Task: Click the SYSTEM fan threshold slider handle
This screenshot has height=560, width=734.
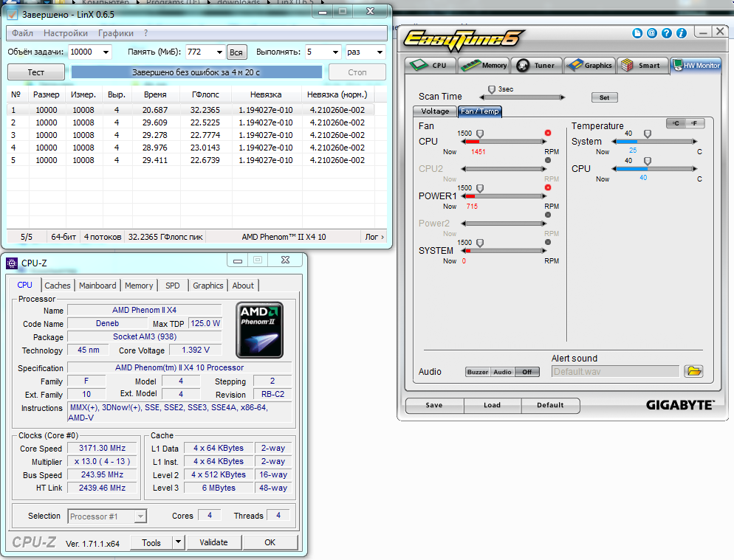Action: click(480, 243)
